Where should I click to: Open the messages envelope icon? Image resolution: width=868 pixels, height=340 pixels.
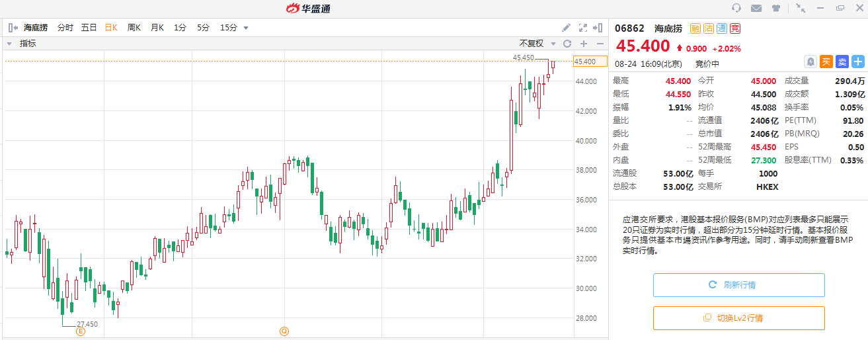click(756, 8)
